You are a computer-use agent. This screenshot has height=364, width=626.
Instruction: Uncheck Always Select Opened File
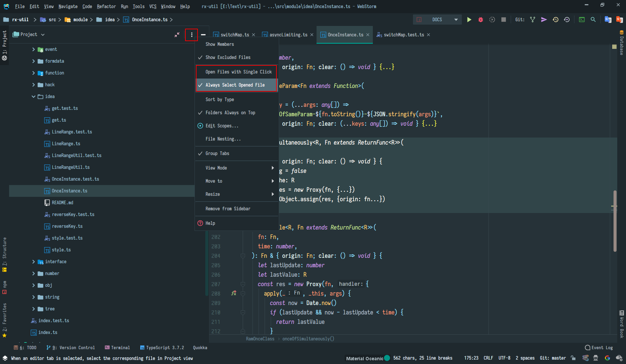(237, 85)
